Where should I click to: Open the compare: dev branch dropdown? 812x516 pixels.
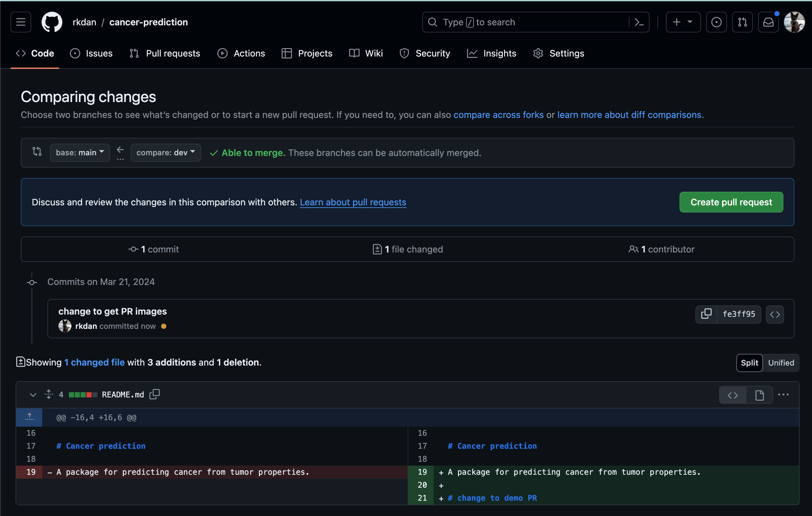click(x=165, y=152)
